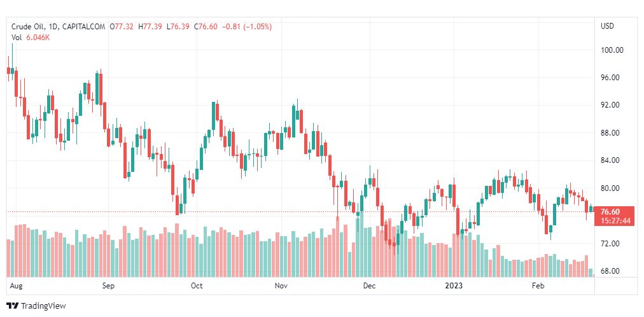This screenshot has height=317, width=644.
Task: Select the Nov marker on time axis
Action: (281, 286)
